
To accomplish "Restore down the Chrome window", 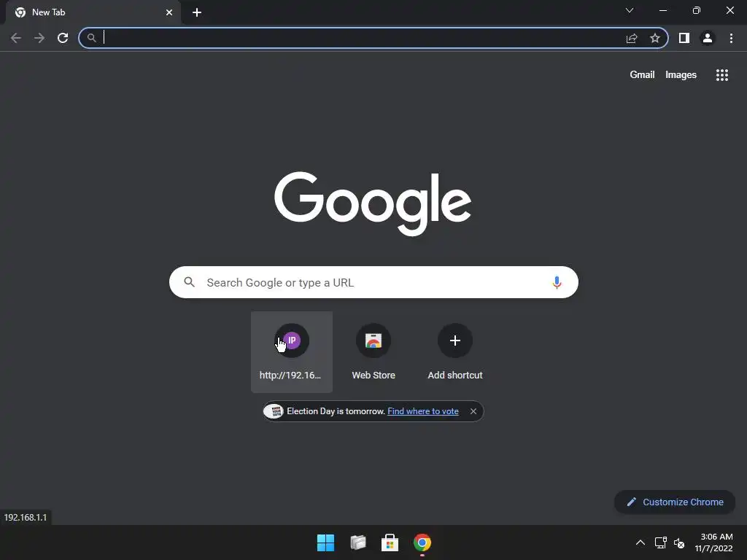I will coord(697,10).
